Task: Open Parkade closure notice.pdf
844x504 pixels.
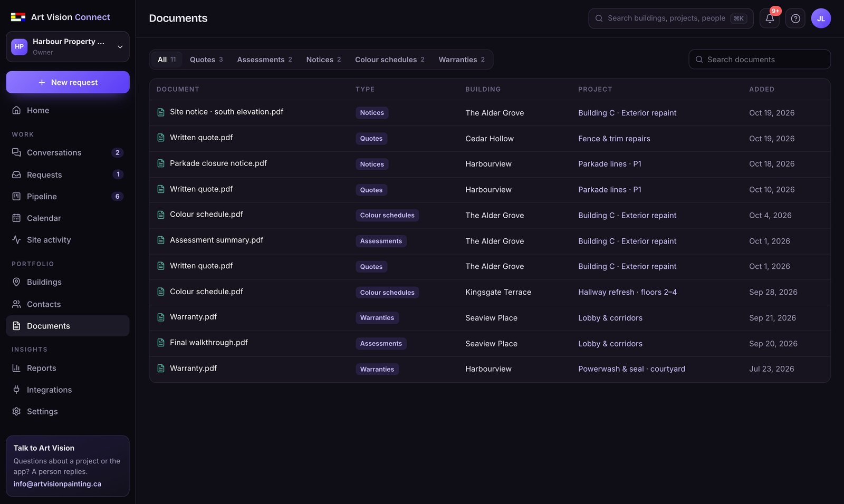Action: point(218,163)
